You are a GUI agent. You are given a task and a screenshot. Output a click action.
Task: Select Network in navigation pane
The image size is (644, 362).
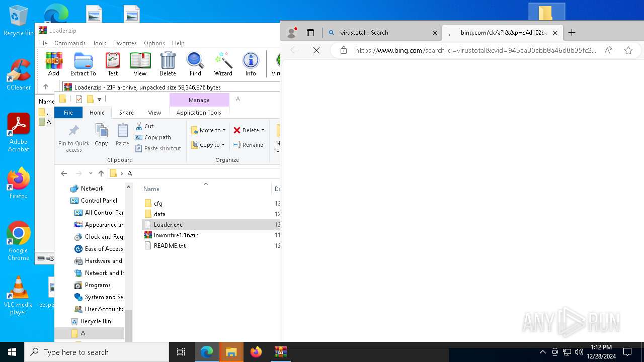92,189
